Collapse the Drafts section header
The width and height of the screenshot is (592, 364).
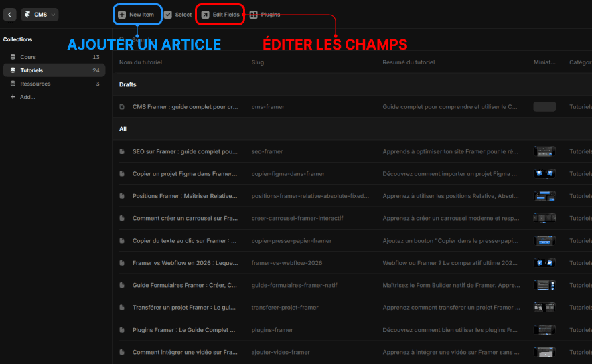click(x=128, y=84)
